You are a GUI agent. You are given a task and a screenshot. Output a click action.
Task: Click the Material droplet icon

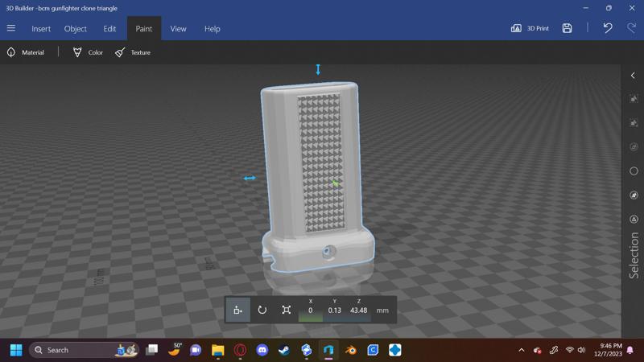click(11, 52)
